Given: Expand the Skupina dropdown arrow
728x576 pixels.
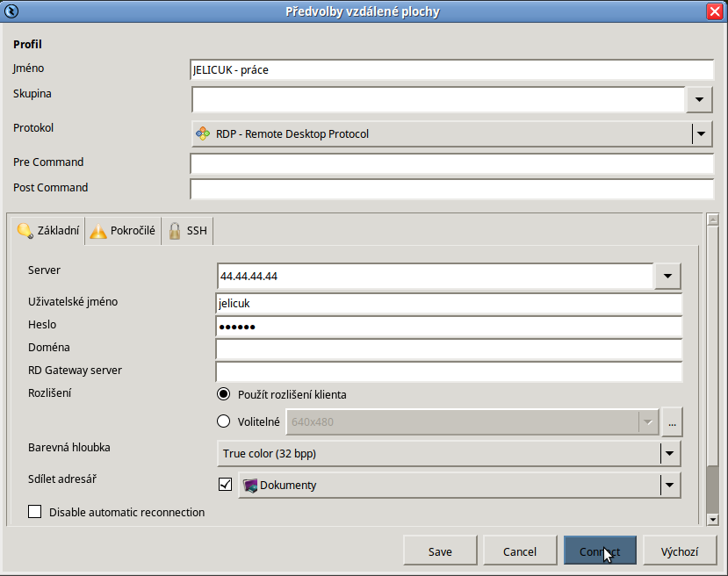Looking at the screenshot, I should 699,99.
